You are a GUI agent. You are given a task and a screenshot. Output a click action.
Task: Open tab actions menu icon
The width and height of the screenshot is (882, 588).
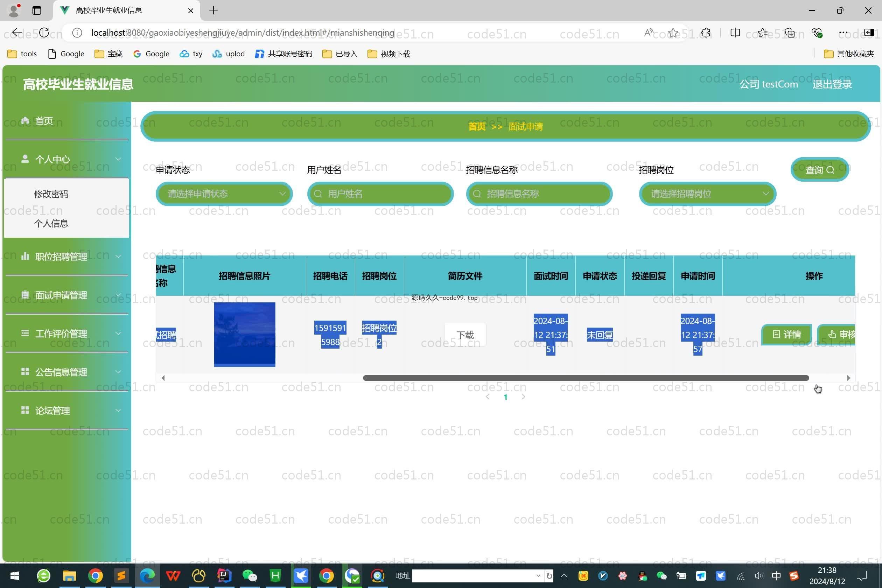click(36, 10)
